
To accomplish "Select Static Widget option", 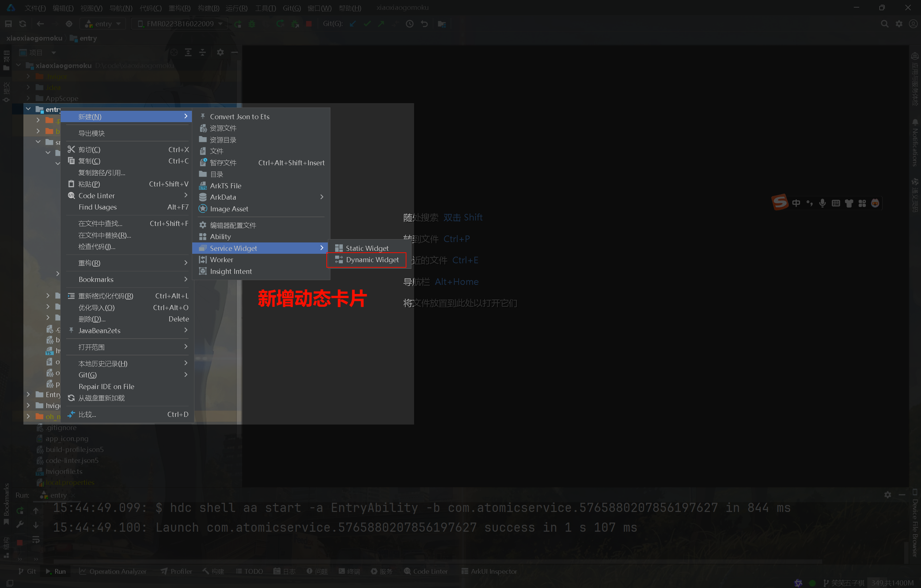I will click(x=367, y=248).
